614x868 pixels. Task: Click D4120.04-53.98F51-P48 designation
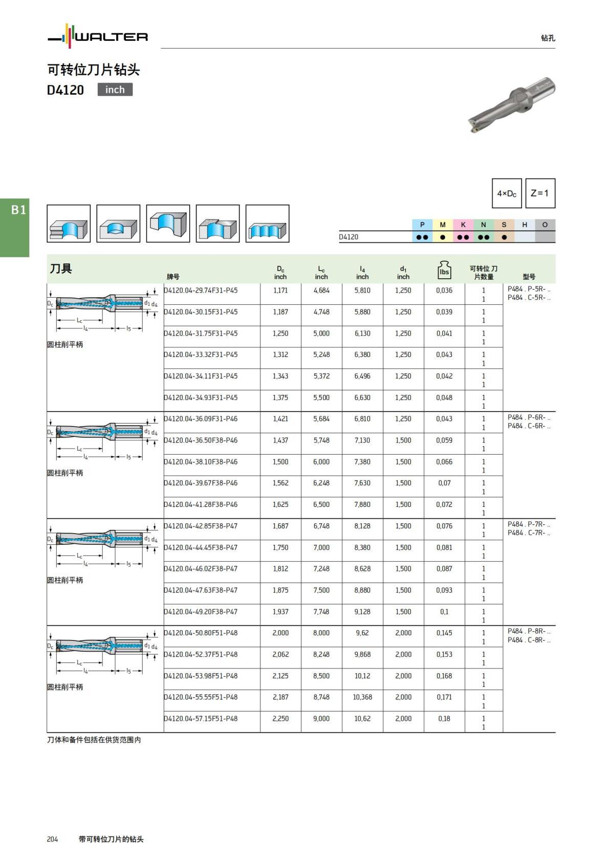pos(201,676)
